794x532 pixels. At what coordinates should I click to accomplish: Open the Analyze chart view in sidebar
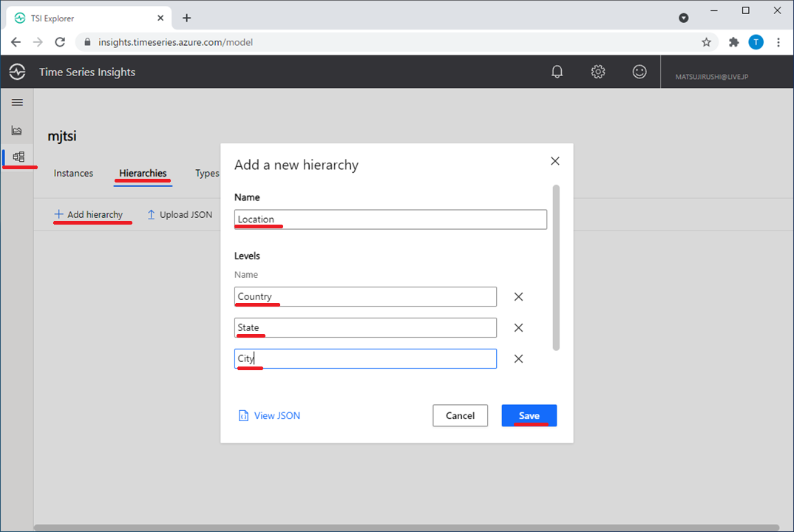click(x=17, y=131)
